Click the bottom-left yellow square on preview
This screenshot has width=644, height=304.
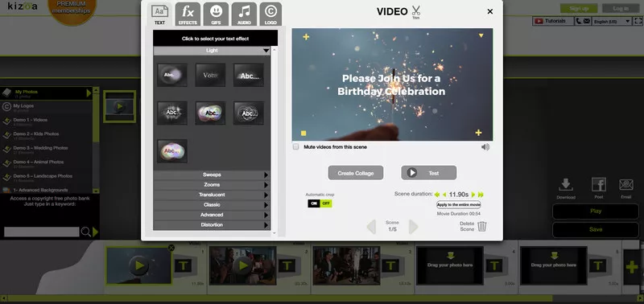[303, 133]
